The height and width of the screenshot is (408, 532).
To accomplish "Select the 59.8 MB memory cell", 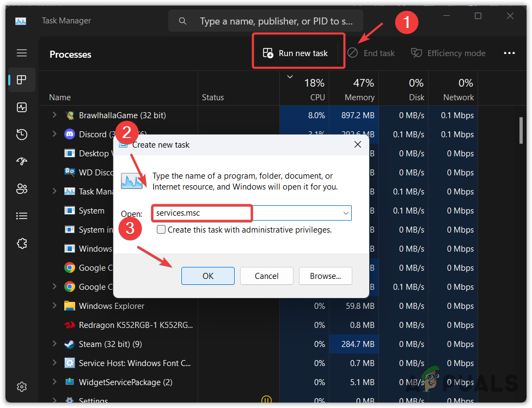I will click(354, 306).
